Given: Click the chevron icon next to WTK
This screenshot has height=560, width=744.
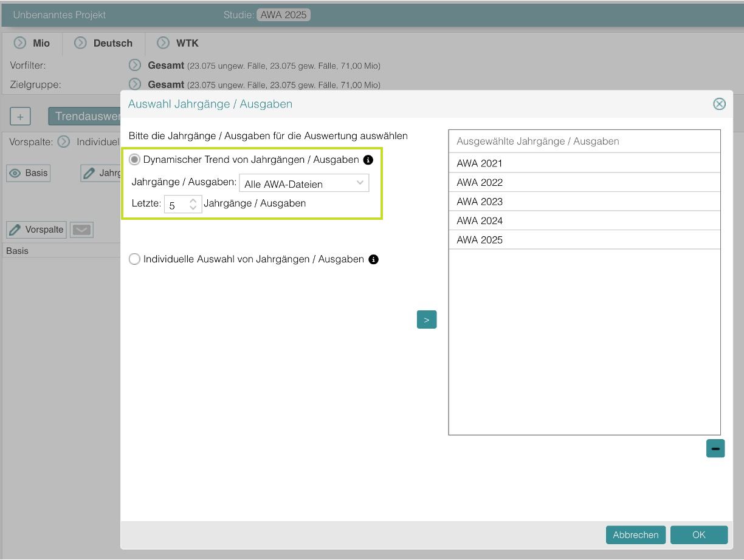Looking at the screenshot, I should 161,43.
